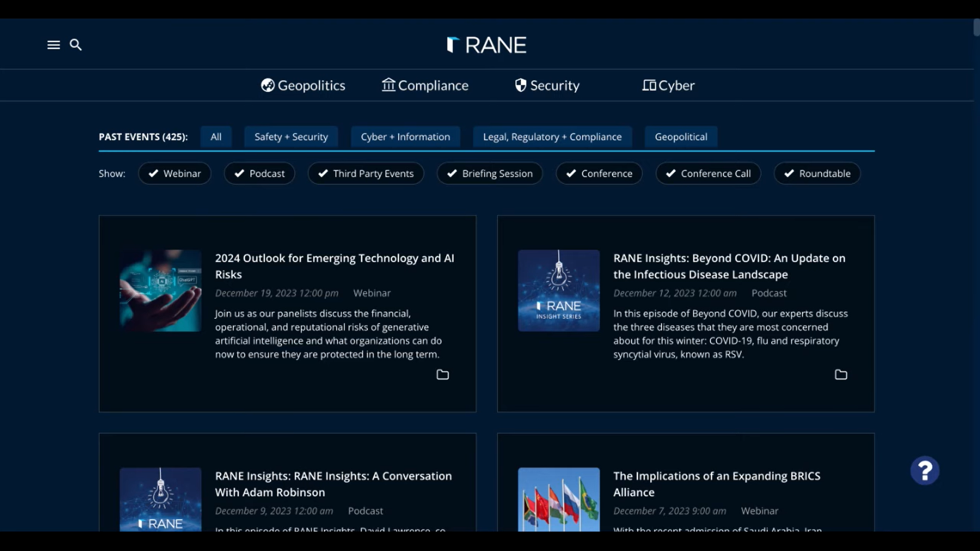Click the BRICS flags thumbnail image
Screen dimensions: 980x551
point(558,499)
